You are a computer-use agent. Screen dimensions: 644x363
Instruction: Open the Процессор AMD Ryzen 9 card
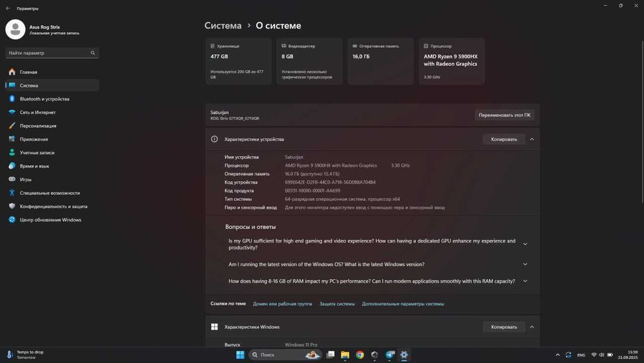coord(451,61)
